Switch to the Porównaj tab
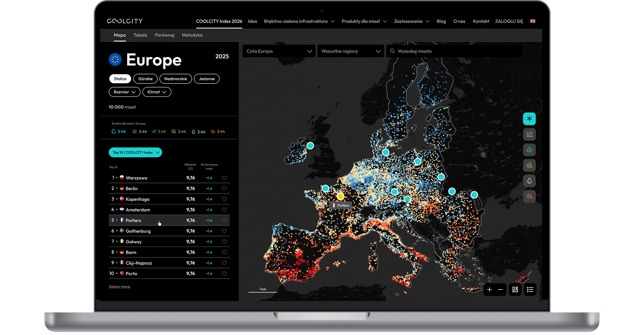Screen dimensions: 644x335 (165, 35)
